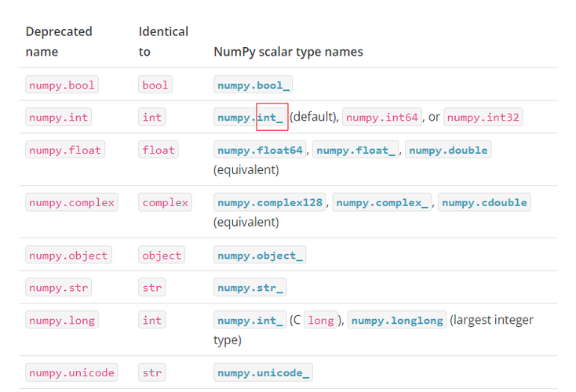The image size is (576, 392).
Task: Open the numpy.str_ scalar type link
Action: coord(250,287)
